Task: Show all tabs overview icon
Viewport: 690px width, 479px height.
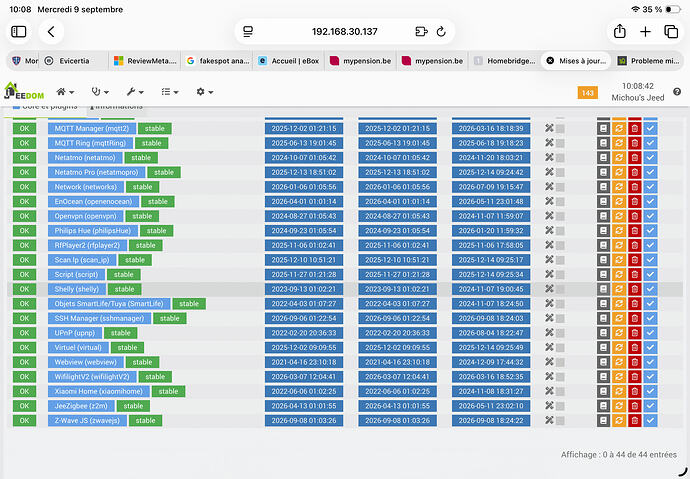Action: pos(671,32)
